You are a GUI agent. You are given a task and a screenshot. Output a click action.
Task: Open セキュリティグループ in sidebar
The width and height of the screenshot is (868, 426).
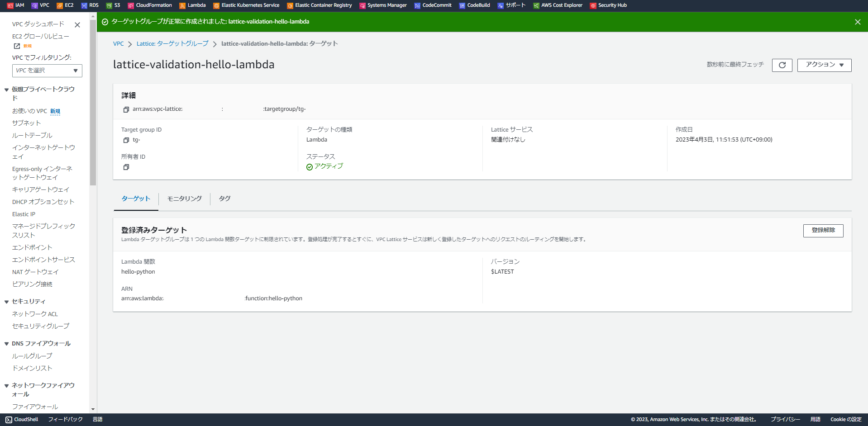click(x=41, y=327)
